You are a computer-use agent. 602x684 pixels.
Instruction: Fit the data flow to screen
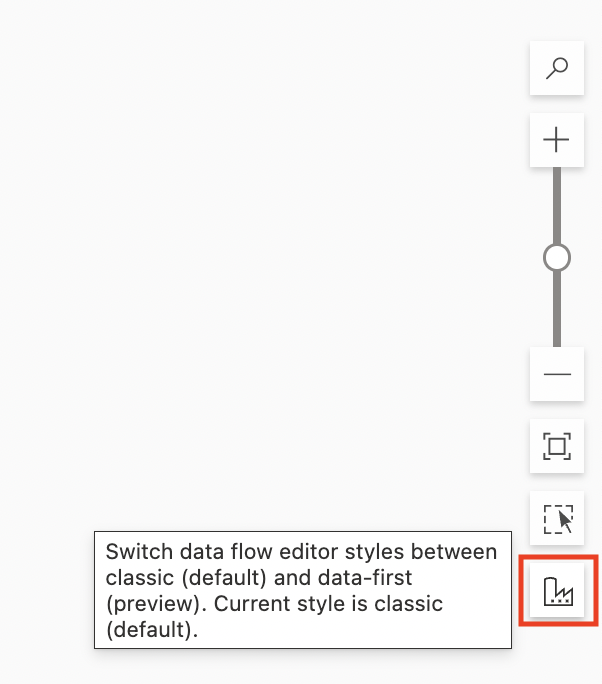557,446
